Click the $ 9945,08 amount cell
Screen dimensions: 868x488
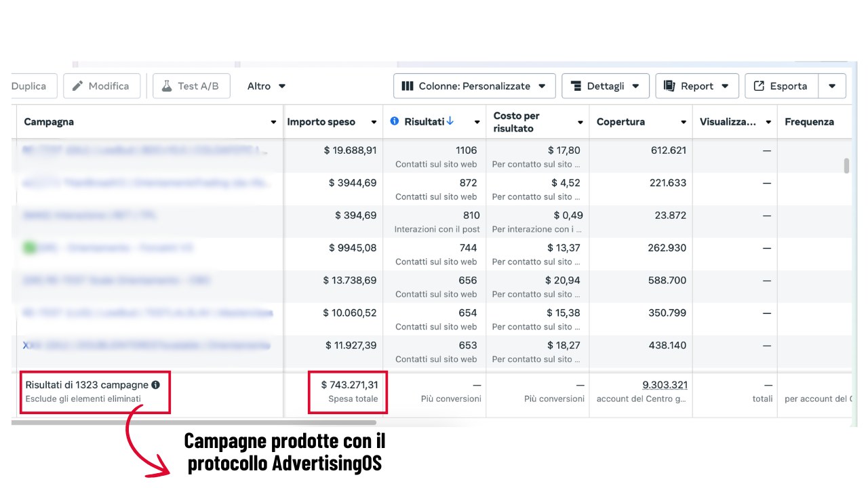click(x=353, y=247)
